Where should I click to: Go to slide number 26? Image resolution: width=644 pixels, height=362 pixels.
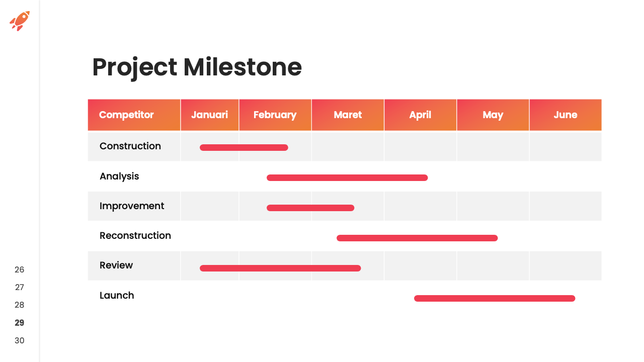click(19, 269)
